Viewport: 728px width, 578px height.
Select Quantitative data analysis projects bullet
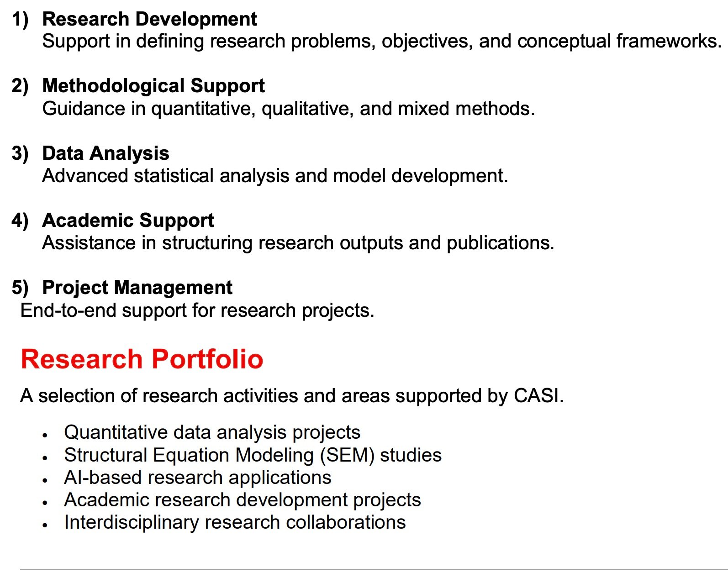(212, 432)
